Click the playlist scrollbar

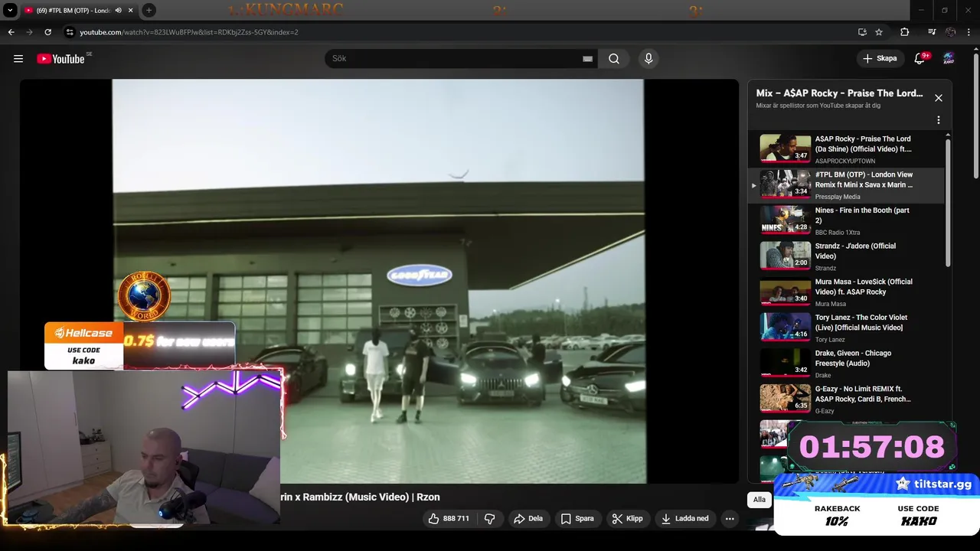point(949,203)
